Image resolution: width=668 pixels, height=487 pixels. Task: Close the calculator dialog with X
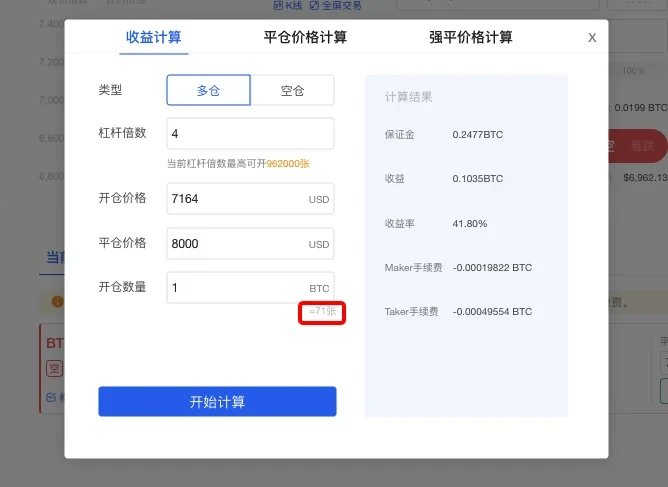(x=592, y=38)
